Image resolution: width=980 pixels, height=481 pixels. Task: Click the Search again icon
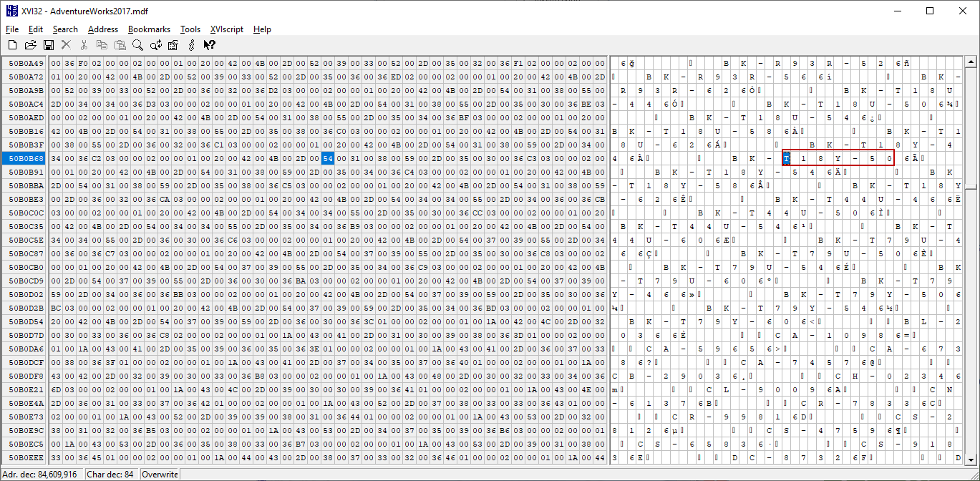point(155,45)
